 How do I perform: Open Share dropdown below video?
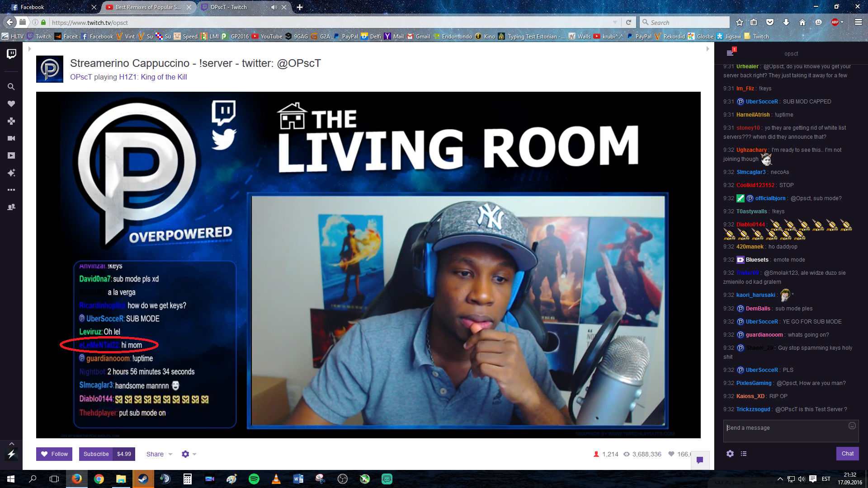(x=159, y=454)
